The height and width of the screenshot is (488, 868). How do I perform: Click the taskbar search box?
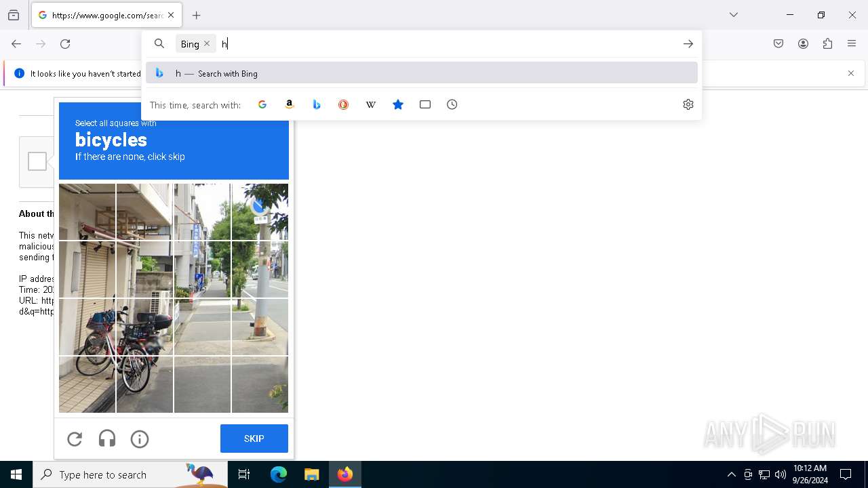[130, 474]
